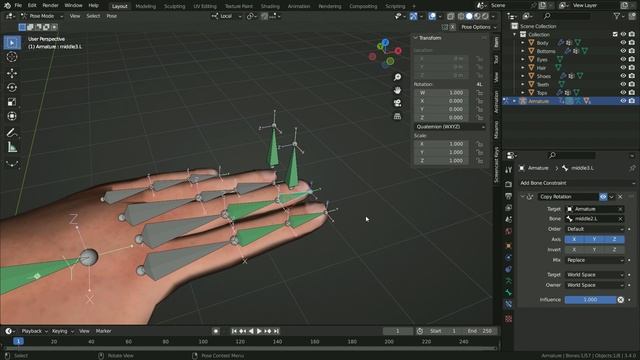Screen dimensions: 640x360
Task: Switch to the Modeling workspace tab
Action: [146, 6]
